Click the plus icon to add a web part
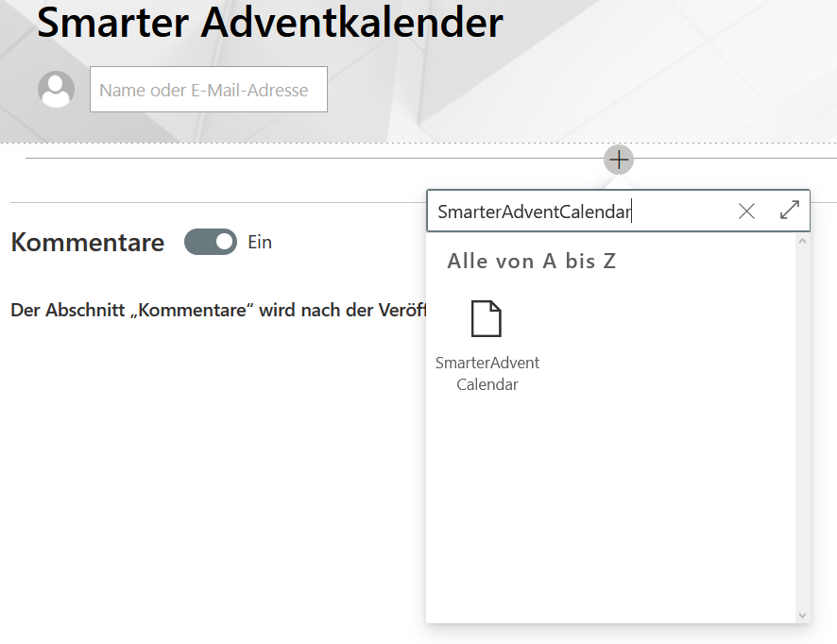 pos(619,160)
